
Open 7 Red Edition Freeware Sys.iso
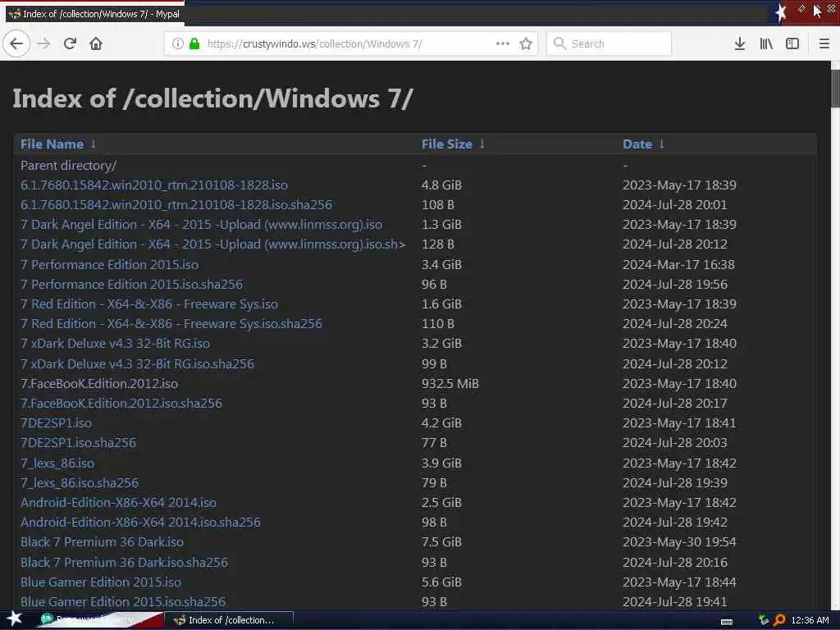149,304
